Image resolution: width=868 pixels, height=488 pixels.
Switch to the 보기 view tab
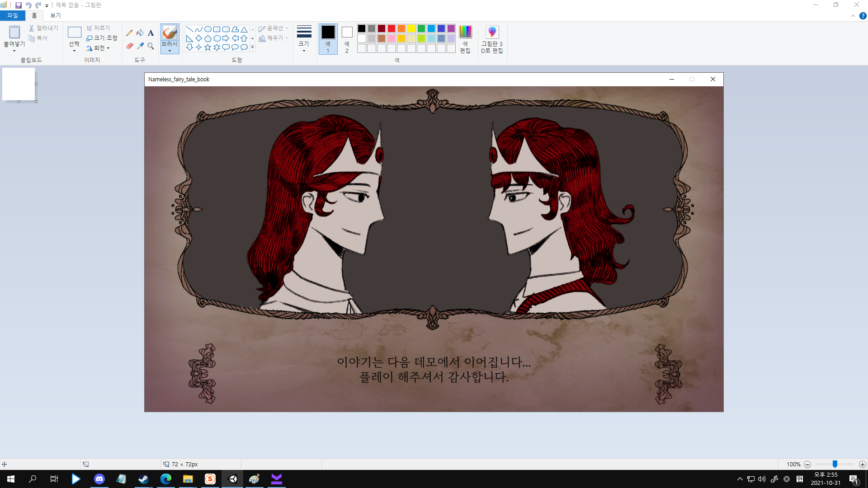tap(55, 15)
